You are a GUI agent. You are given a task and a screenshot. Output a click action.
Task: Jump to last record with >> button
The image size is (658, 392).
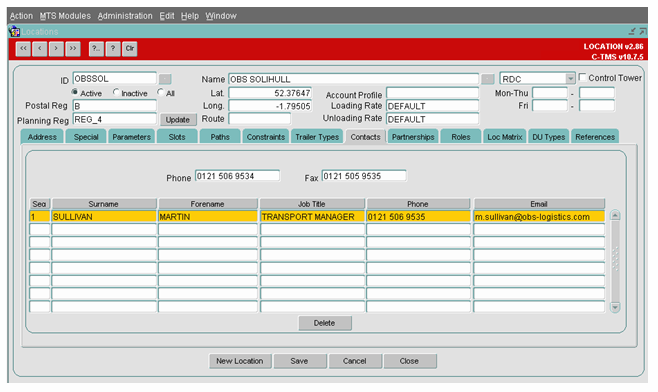pyautogui.click(x=73, y=49)
